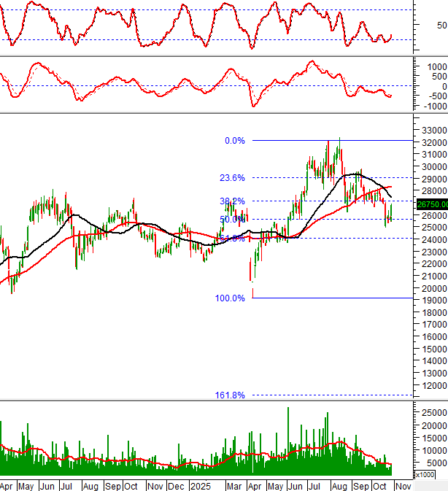Image resolution: width=448 pixels, height=491 pixels.
Task: Click the 100.0% Fibonacci level label
Action: click(x=230, y=298)
